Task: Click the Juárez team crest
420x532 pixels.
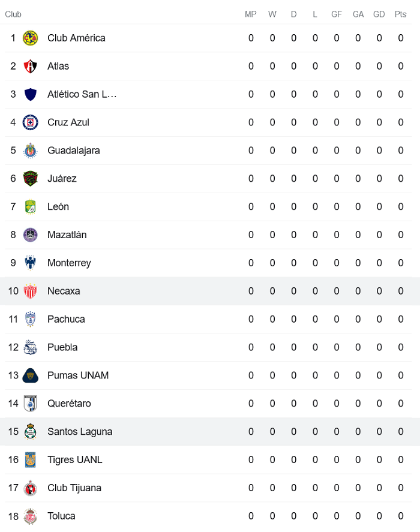Action: [x=30, y=179]
